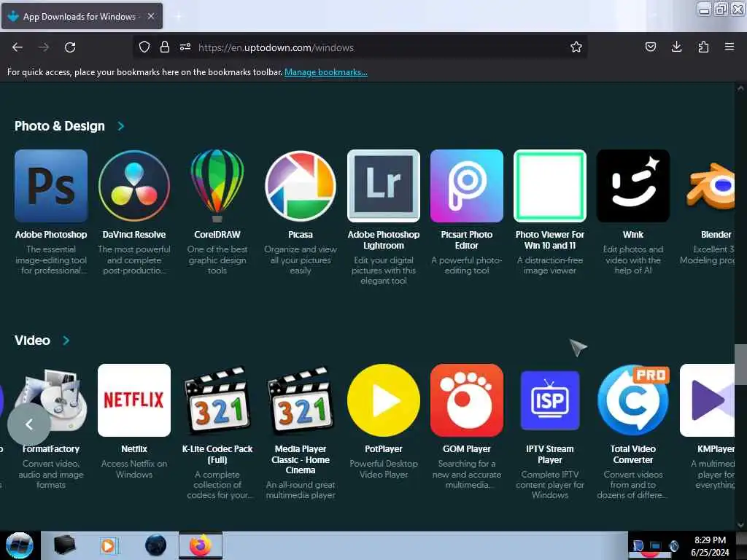Open the Netflix app icon
This screenshot has width=747, height=560.
(x=134, y=400)
